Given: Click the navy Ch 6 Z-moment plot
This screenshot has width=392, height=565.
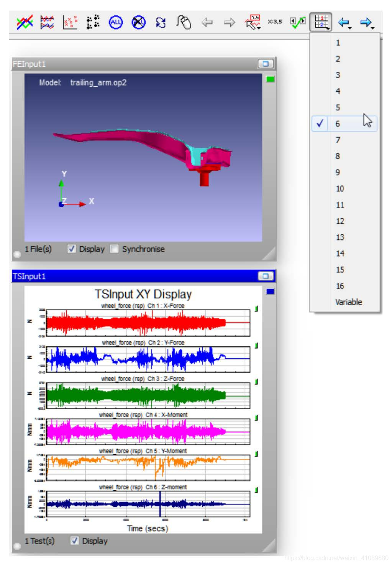Looking at the screenshot, I should point(148,504).
